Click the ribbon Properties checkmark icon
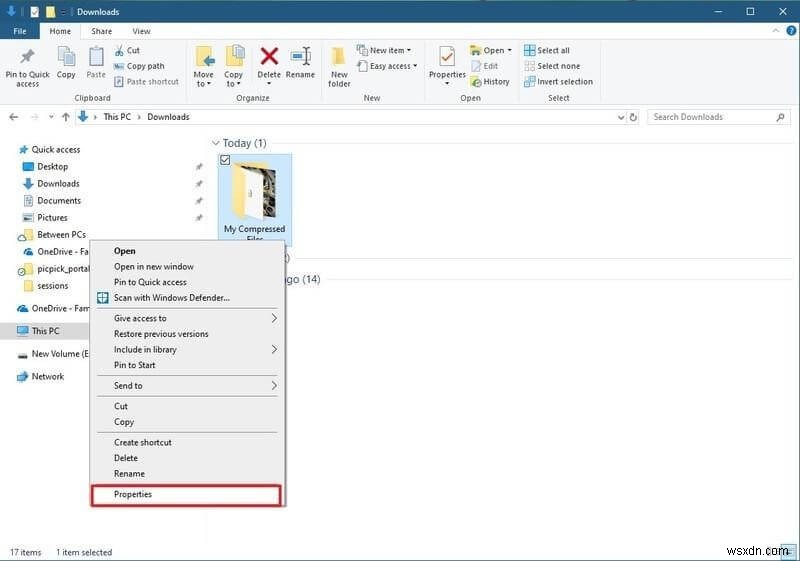This screenshot has height=561, width=800. point(447,57)
